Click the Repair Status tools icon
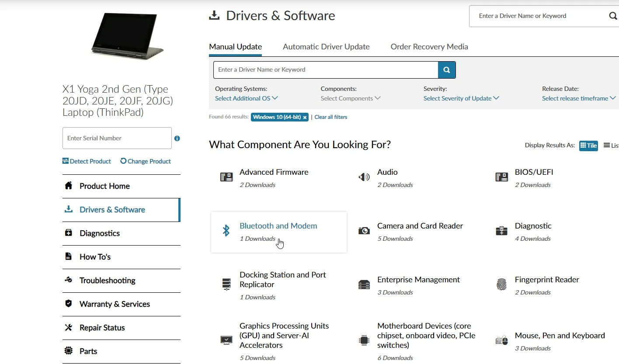This screenshot has width=619, height=364. coord(68,327)
